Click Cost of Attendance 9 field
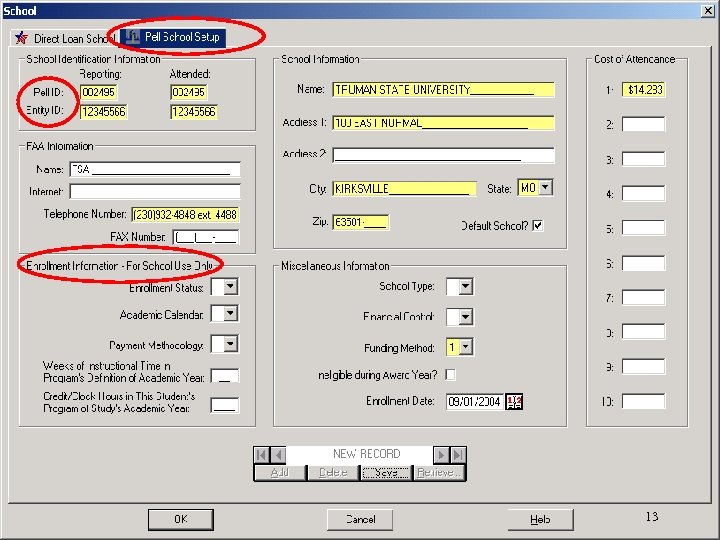 pyautogui.click(x=643, y=366)
